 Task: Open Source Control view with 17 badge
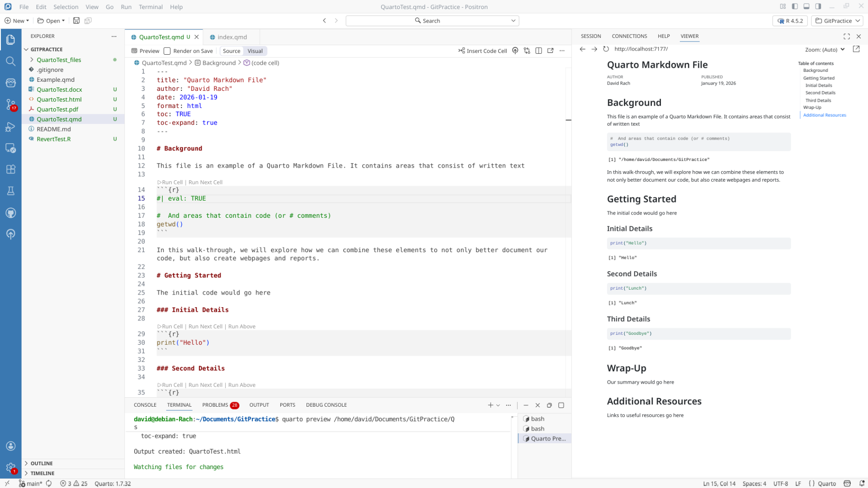tap(11, 104)
